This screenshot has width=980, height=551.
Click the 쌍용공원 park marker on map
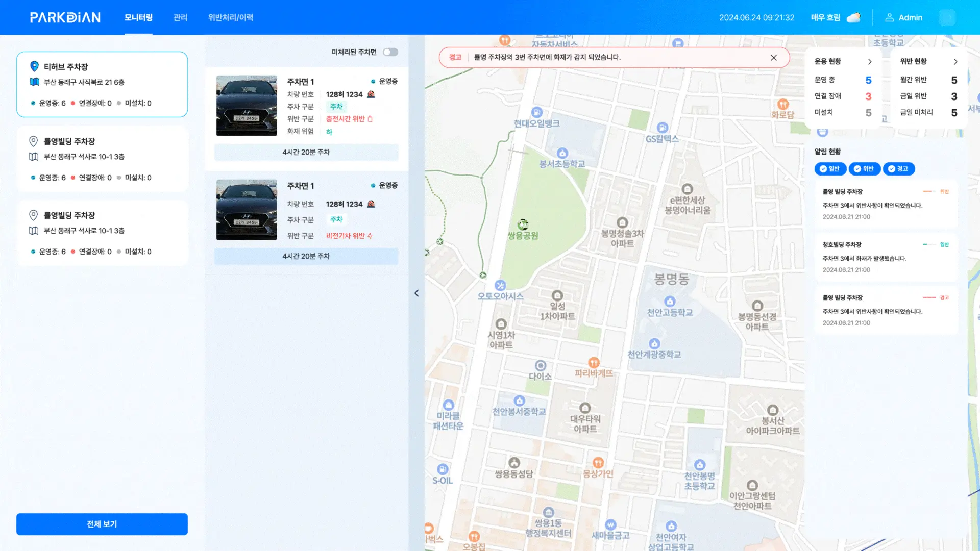click(x=523, y=224)
